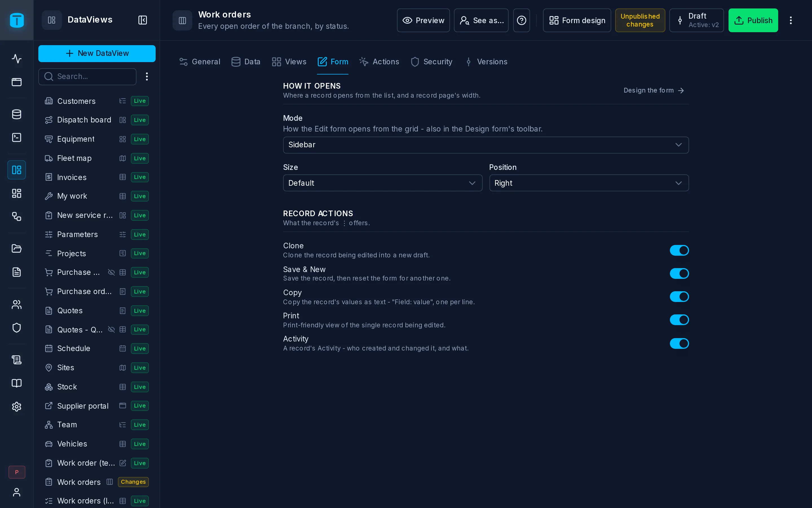Viewport: 812px width, 508px height.
Task: Toggle the Clone record action switch
Action: (679, 250)
